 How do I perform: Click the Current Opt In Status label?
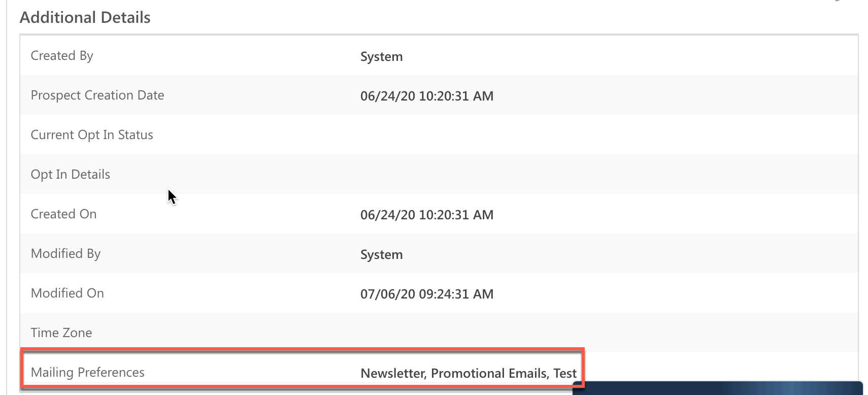pos(92,135)
